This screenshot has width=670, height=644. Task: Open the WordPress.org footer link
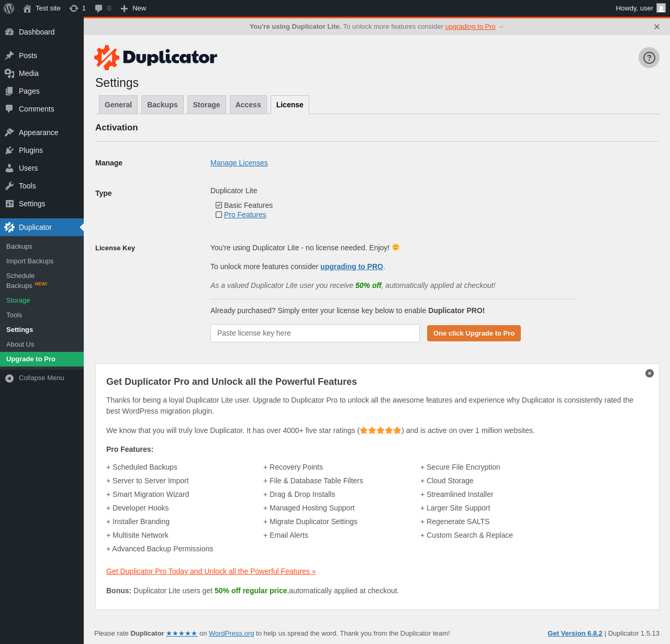click(x=231, y=634)
